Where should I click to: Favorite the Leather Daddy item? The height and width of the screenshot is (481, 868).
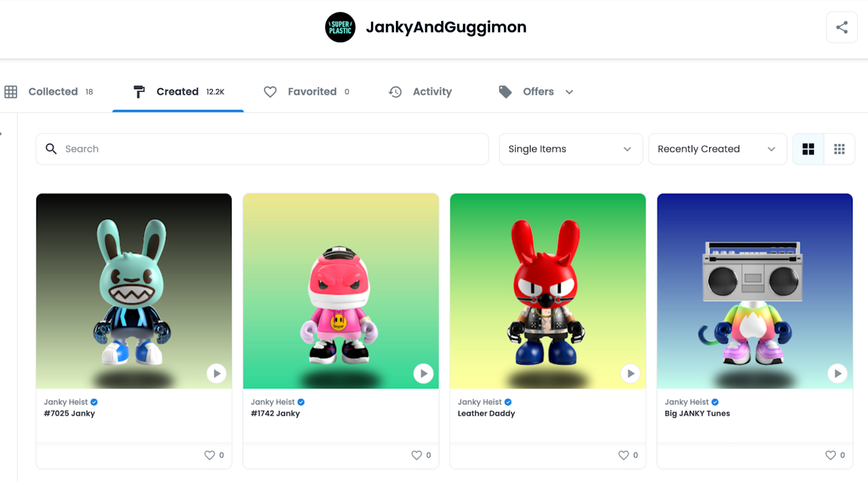(x=623, y=455)
